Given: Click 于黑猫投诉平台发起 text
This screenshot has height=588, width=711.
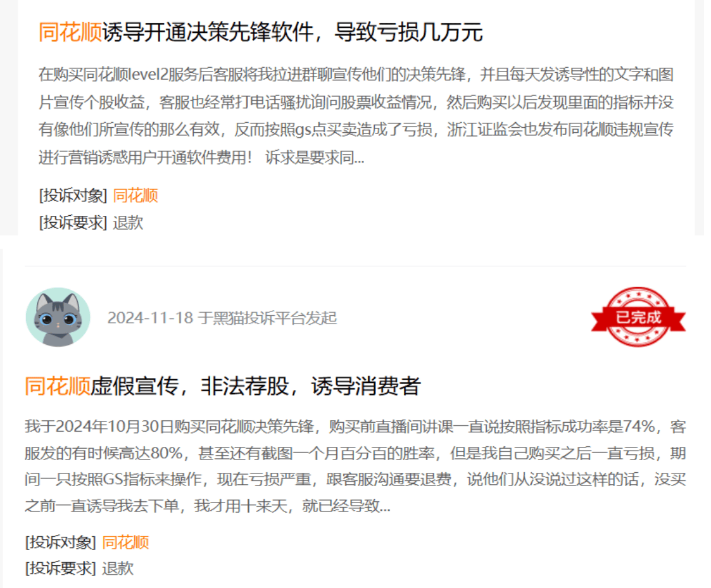Looking at the screenshot, I should [268, 318].
